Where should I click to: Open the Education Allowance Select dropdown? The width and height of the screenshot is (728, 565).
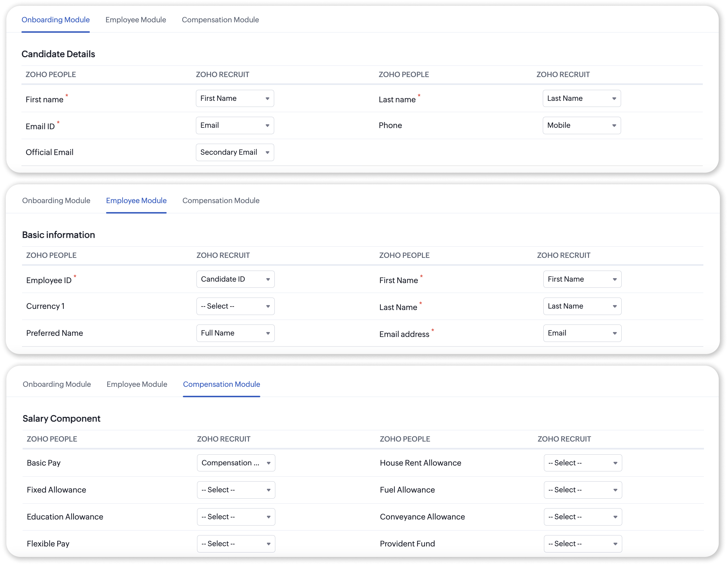point(236,517)
